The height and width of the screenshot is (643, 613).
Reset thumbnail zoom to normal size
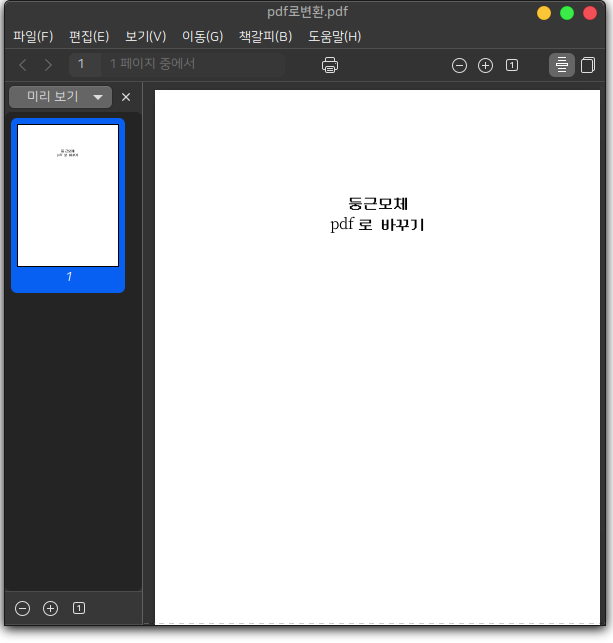[79, 608]
